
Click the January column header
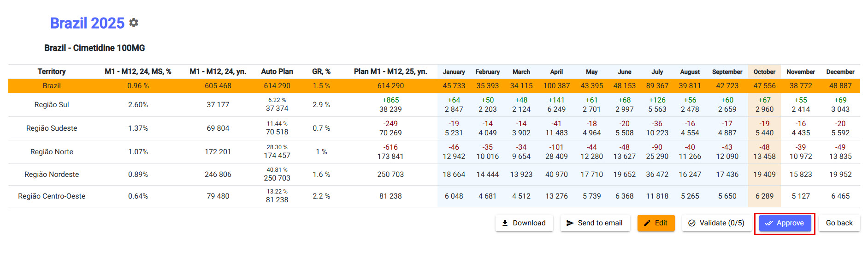454,72
